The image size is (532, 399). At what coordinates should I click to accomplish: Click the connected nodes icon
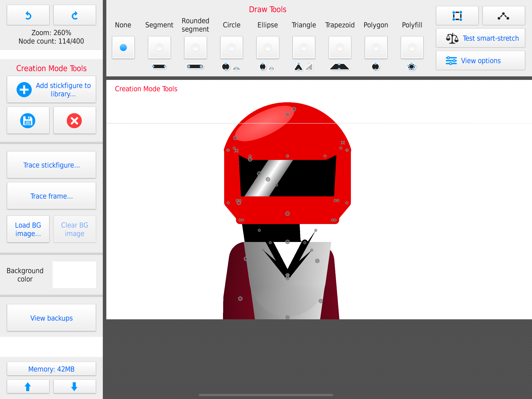[504, 16]
